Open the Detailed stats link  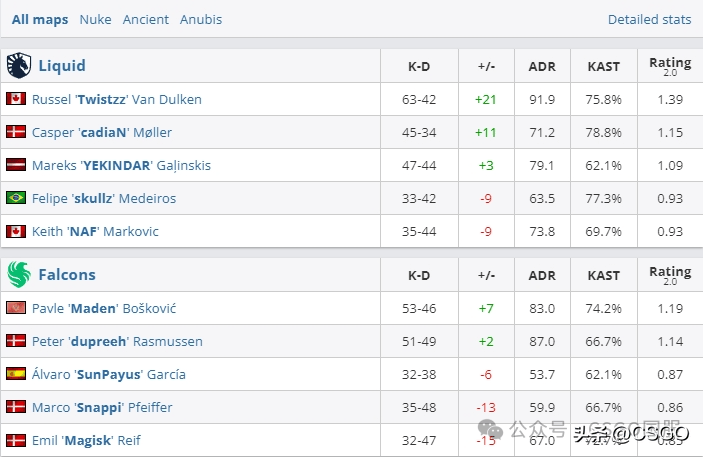point(649,19)
